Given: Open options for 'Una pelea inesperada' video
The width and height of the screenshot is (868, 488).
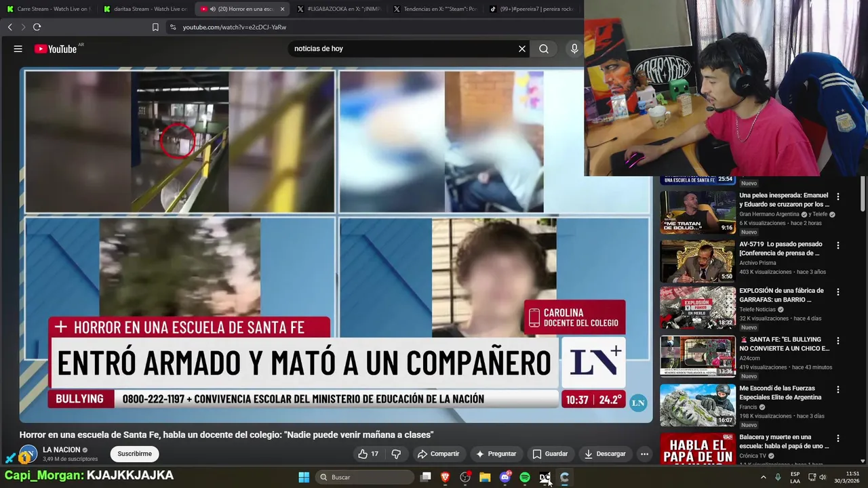Looking at the screenshot, I should pos(838,197).
